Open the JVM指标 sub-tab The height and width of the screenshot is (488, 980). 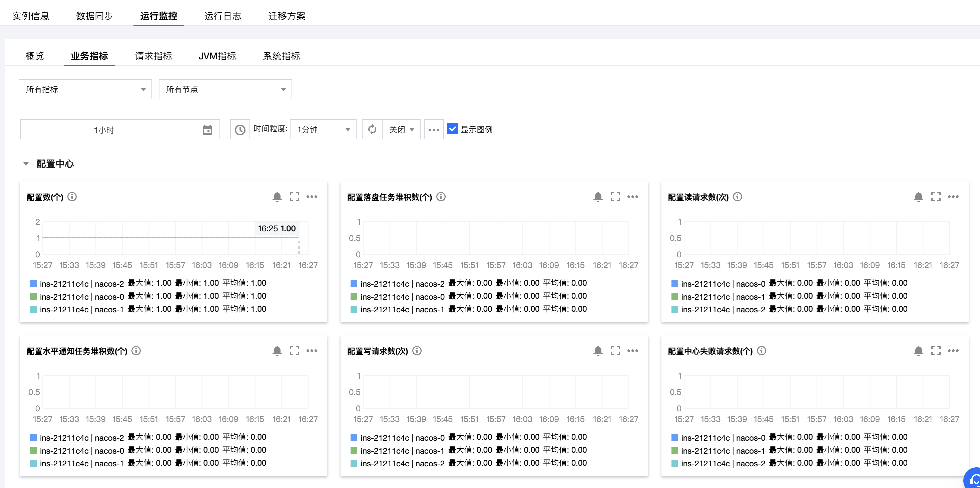pos(217,56)
